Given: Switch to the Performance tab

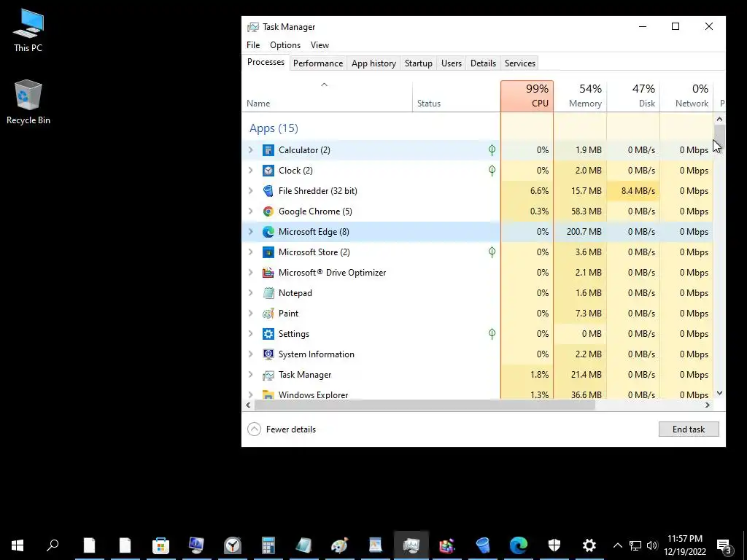Looking at the screenshot, I should point(318,63).
